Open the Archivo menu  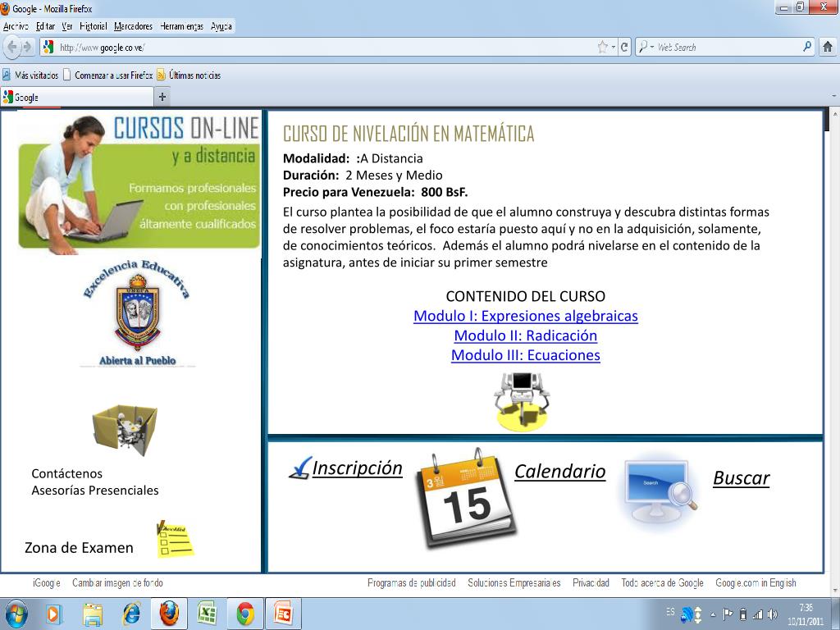pos(16,25)
